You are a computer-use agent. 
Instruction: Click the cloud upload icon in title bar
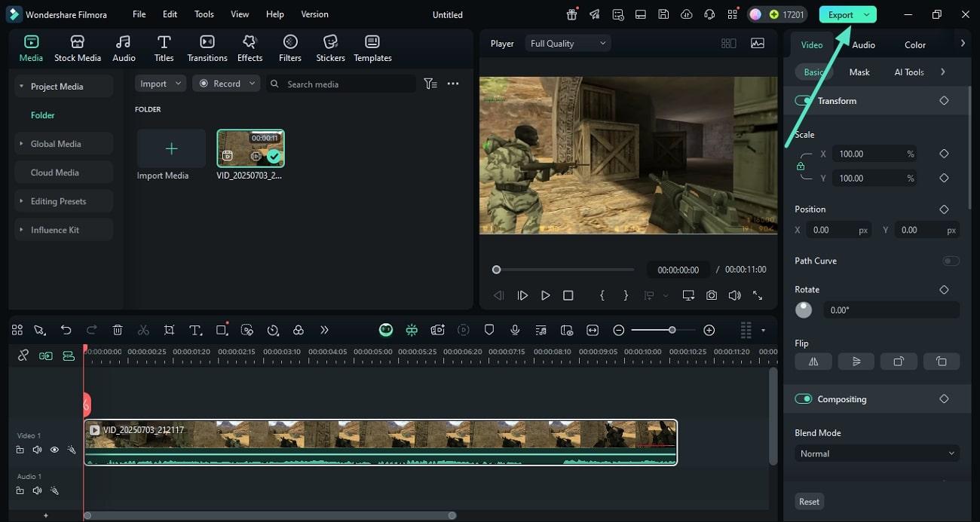point(686,14)
